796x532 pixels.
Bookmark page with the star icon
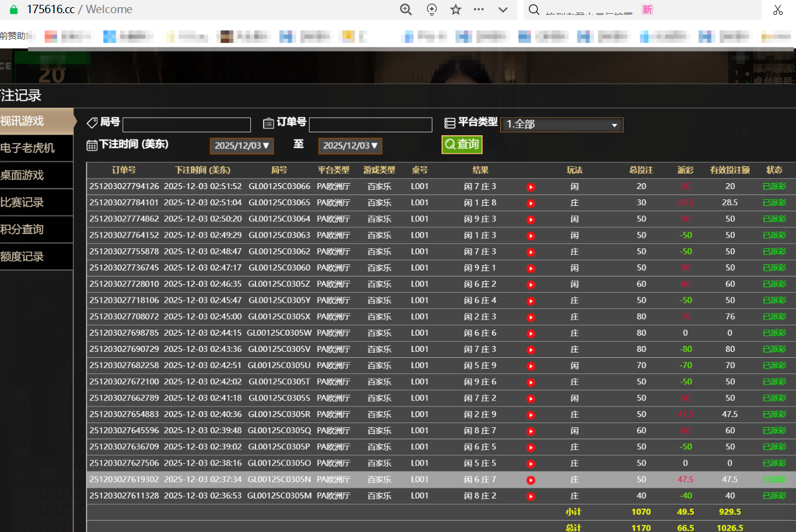click(x=456, y=10)
